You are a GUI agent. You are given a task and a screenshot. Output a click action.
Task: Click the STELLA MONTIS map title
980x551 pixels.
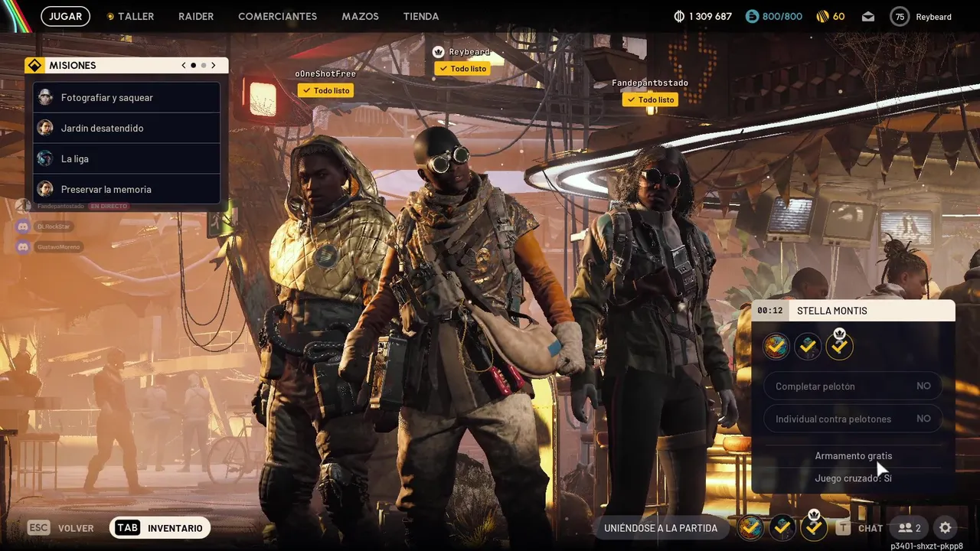pyautogui.click(x=832, y=311)
